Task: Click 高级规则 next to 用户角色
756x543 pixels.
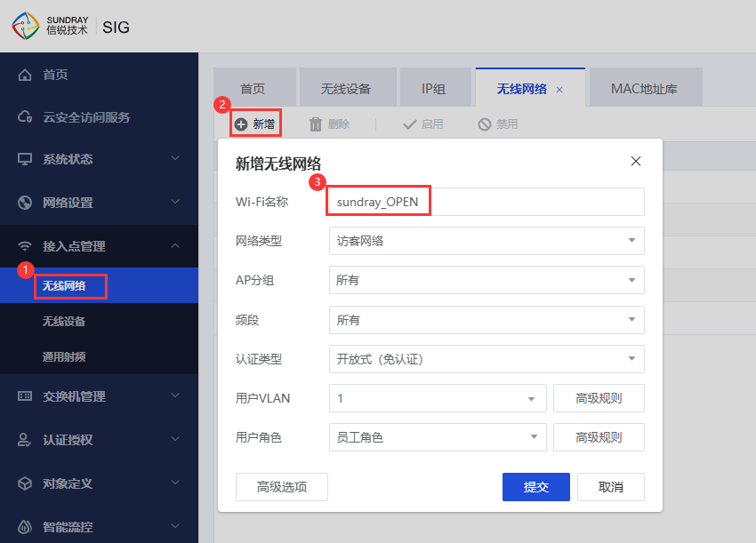Action: click(x=599, y=437)
